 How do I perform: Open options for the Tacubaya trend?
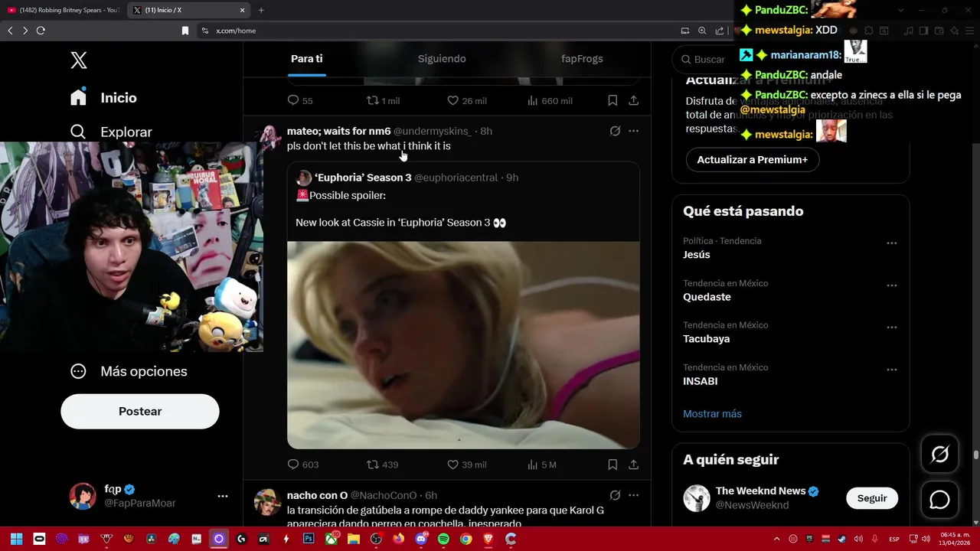pyautogui.click(x=891, y=328)
